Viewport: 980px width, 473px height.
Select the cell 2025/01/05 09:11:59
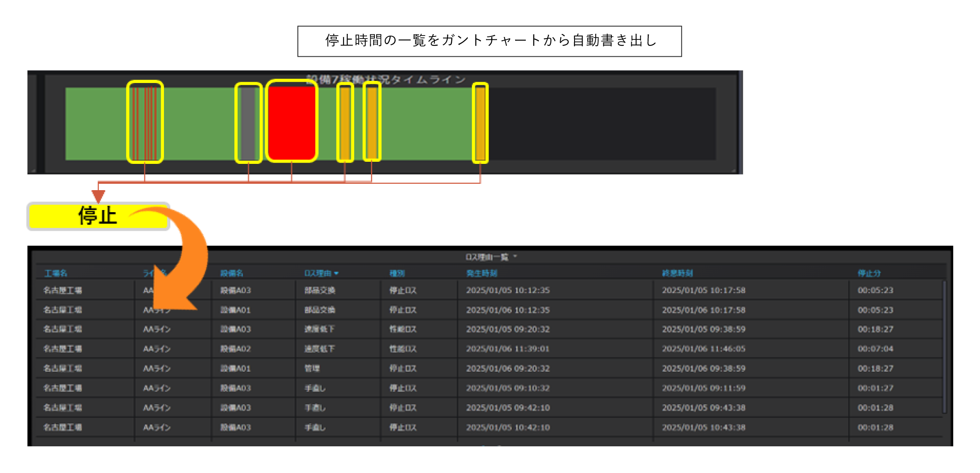point(703,388)
